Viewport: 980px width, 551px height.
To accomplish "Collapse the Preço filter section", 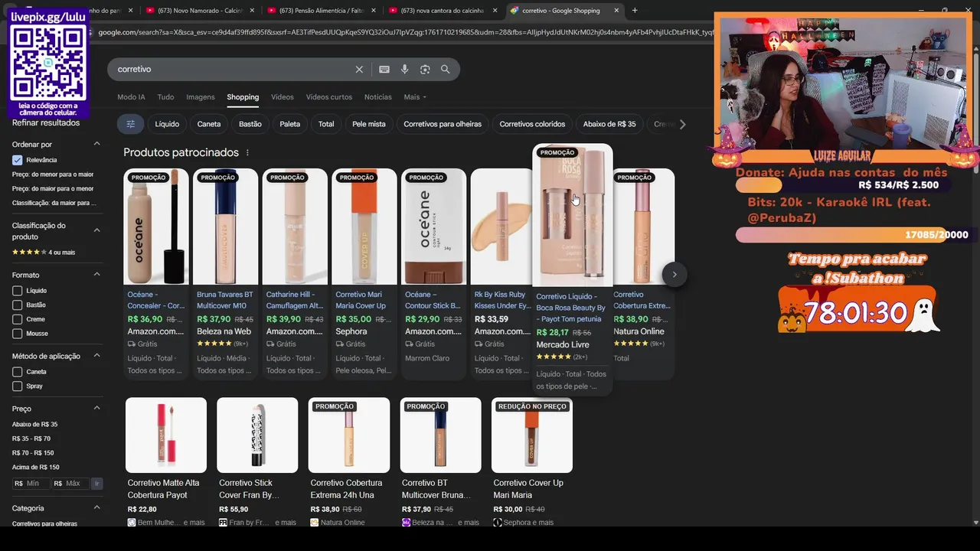I will (97, 408).
